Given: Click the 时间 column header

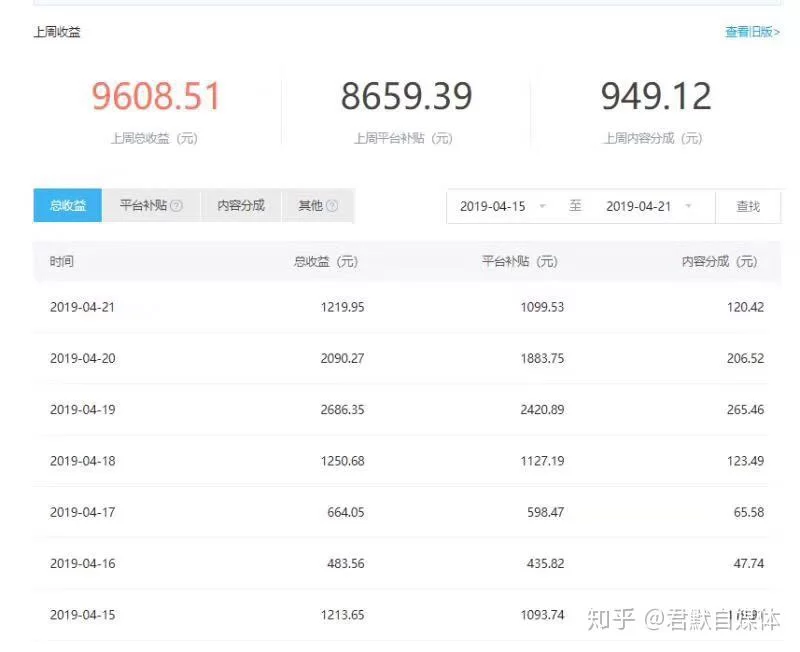Looking at the screenshot, I should click(x=62, y=261).
